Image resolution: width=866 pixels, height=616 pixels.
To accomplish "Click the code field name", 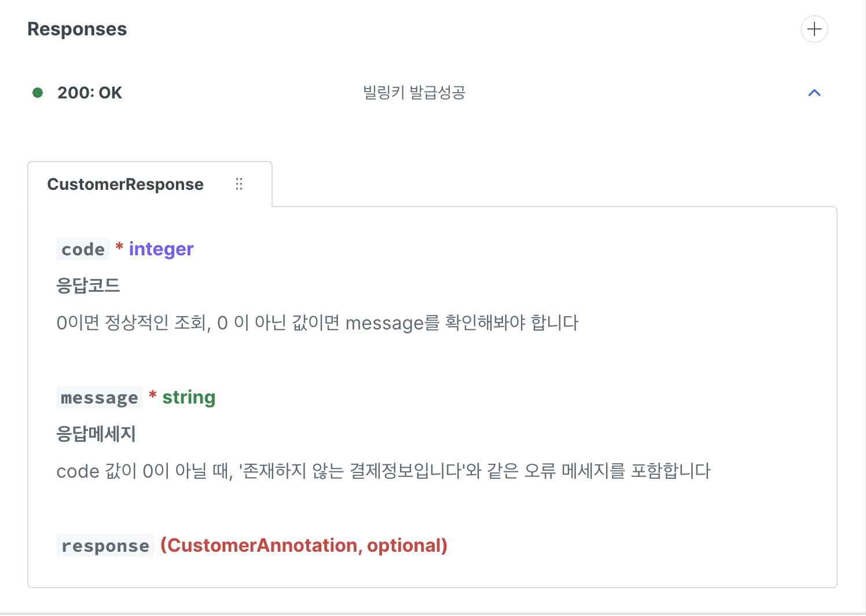I will point(83,249).
